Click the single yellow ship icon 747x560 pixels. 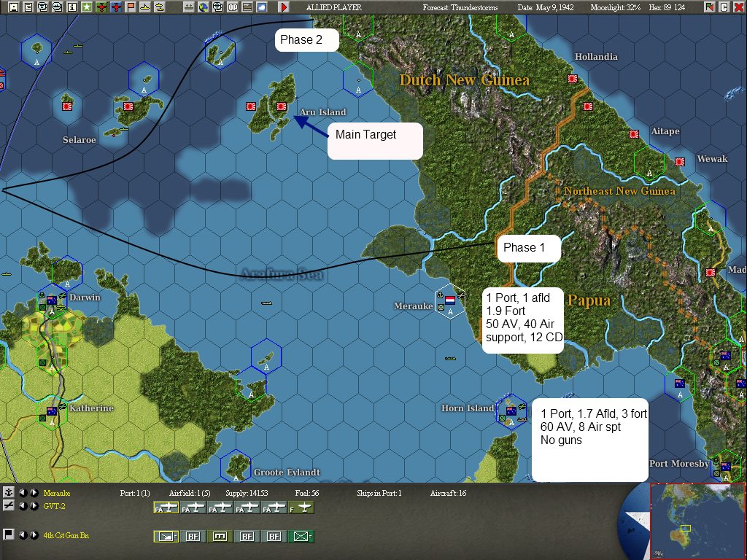pos(145,7)
